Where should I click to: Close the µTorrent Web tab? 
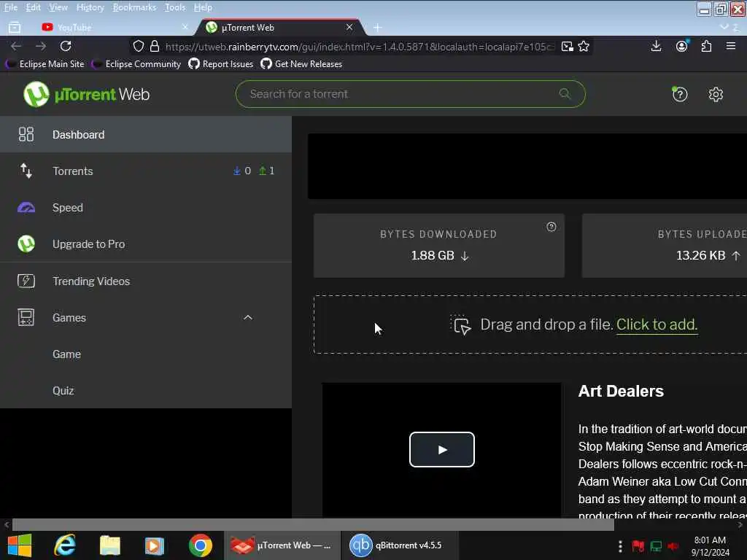pos(349,27)
